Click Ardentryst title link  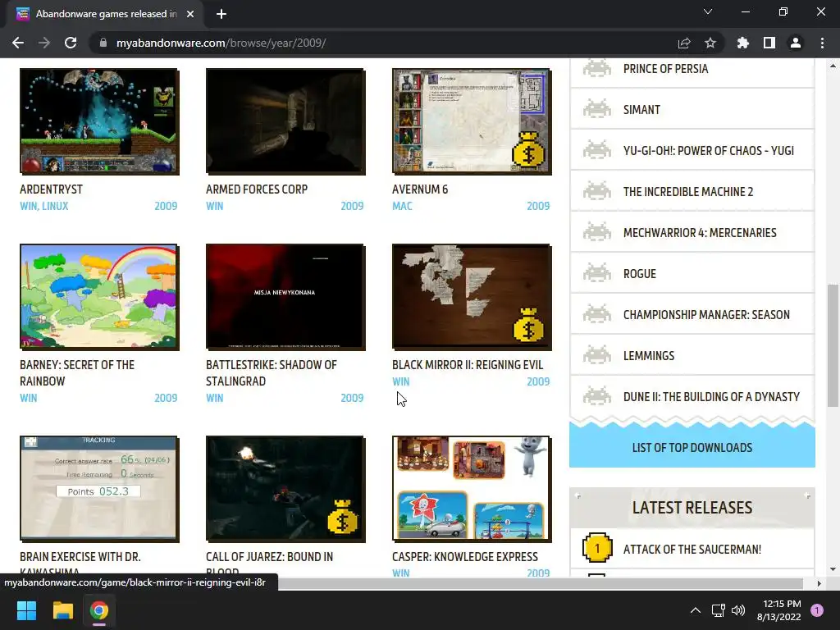pyautogui.click(x=52, y=189)
